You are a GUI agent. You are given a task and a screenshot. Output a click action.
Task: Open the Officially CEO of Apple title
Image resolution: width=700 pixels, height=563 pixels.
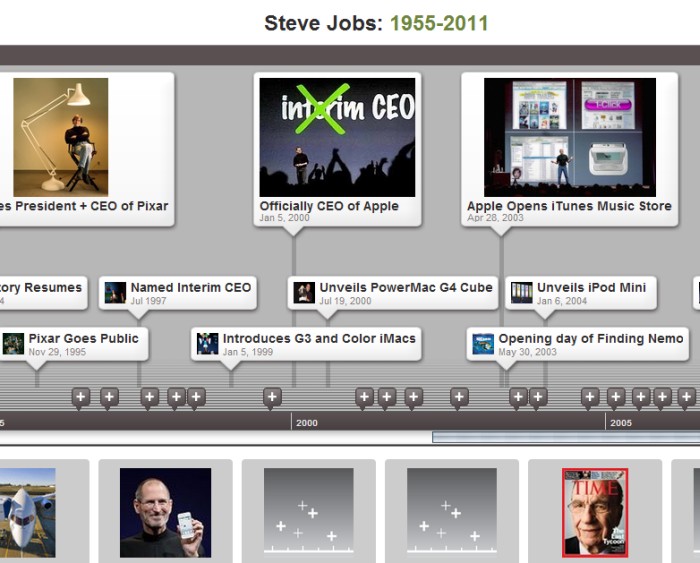coord(329,206)
